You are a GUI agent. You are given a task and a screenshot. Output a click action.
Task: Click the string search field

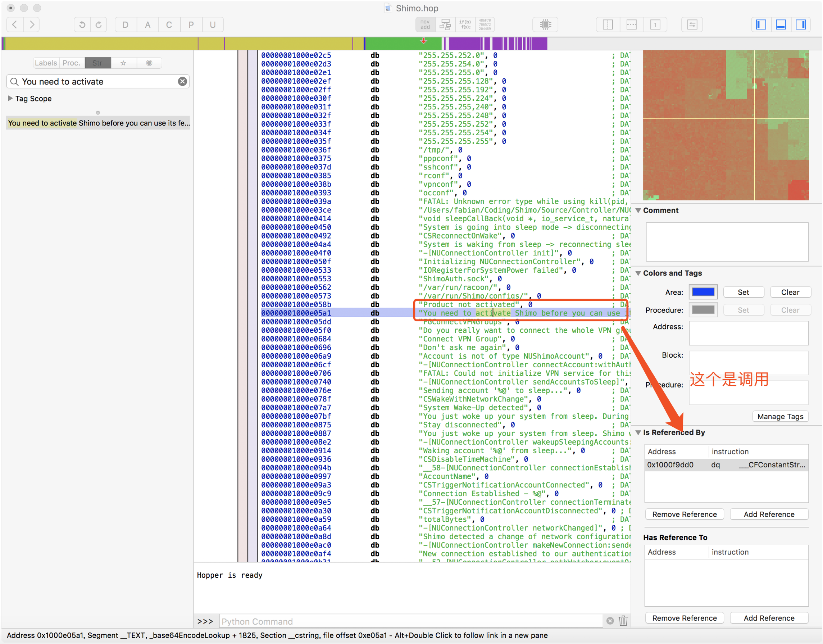[98, 81]
